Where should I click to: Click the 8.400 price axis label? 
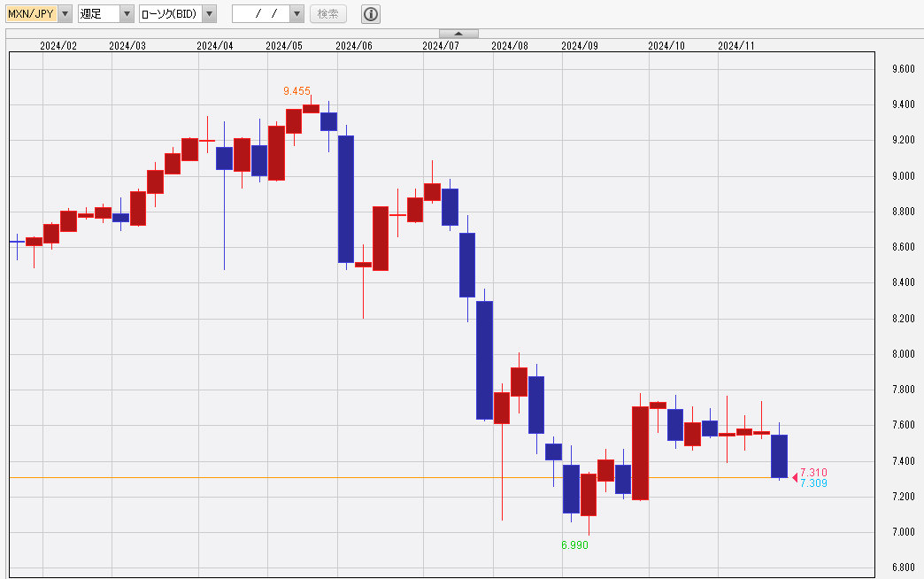pyautogui.click(x=904, y=282)
